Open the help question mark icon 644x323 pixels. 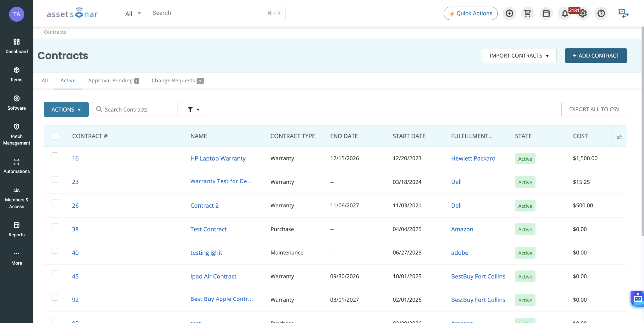coord(601,14)
